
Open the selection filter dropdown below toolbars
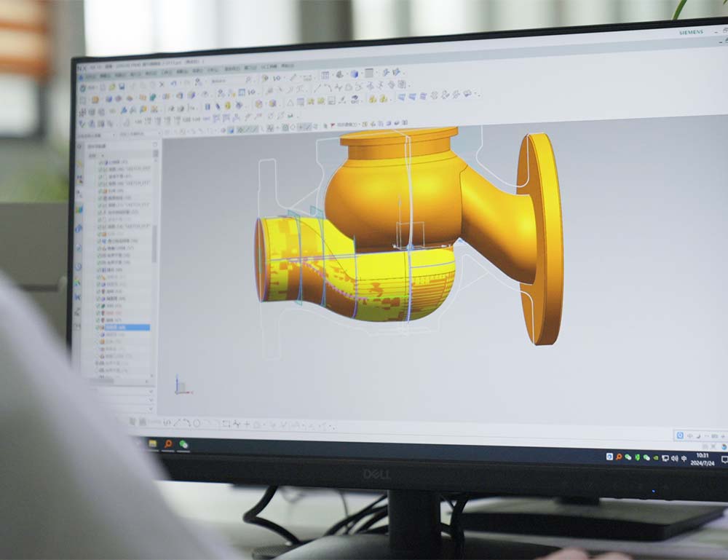(97, 135)
